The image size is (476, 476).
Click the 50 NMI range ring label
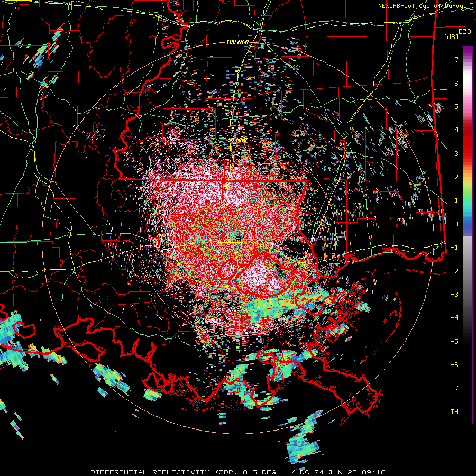(237, 140)
